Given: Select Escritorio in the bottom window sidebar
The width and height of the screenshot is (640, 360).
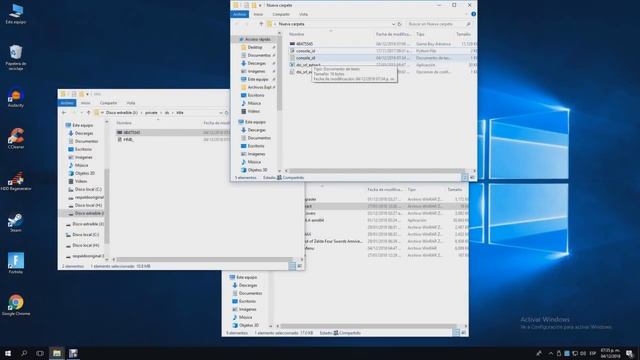Looking at the screenshot, I should tap(247, 301).
